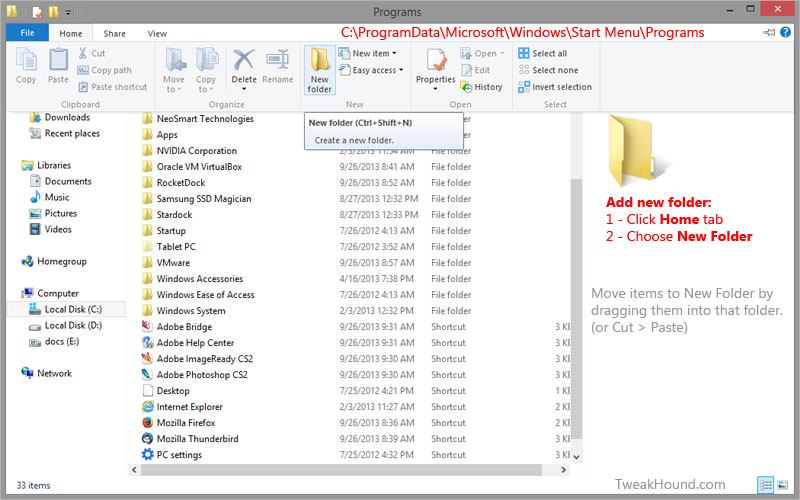Click Select all
The width and height of the screenshot is (800, 500).
[542, 53]
